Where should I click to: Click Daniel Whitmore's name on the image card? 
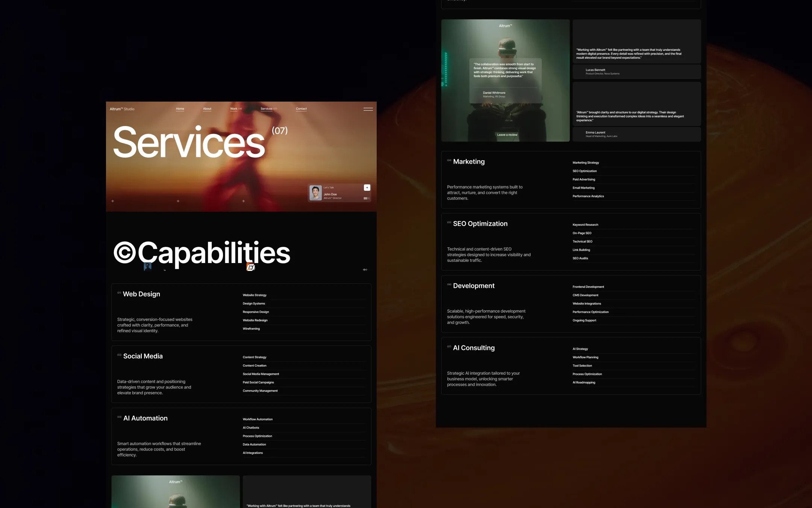[494, 93]
